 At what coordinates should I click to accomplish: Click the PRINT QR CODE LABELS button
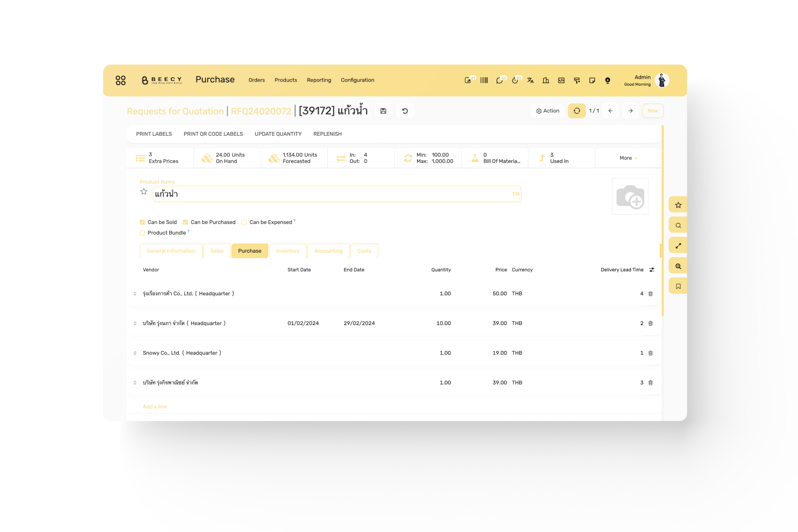click(213, 134)
